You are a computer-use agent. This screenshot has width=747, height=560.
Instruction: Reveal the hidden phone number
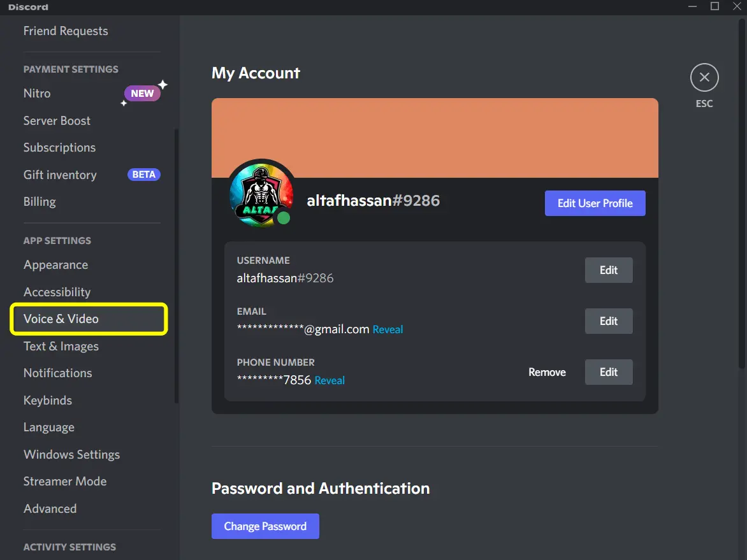click(330, 380)
